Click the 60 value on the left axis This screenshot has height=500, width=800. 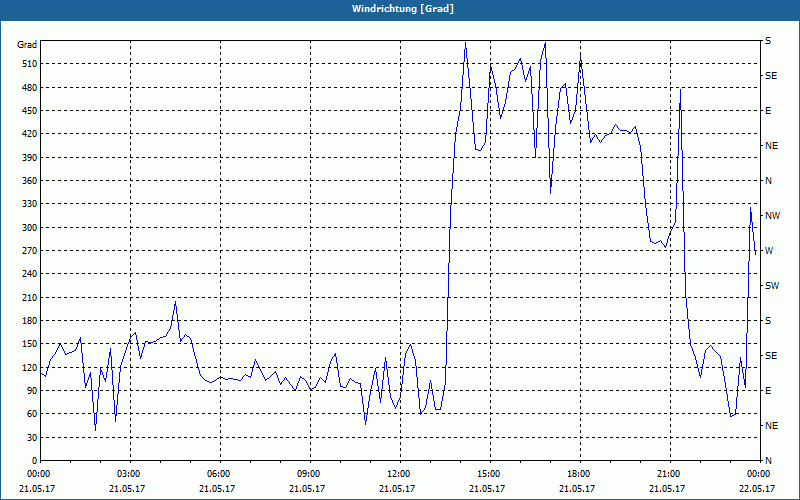(31, 414)
